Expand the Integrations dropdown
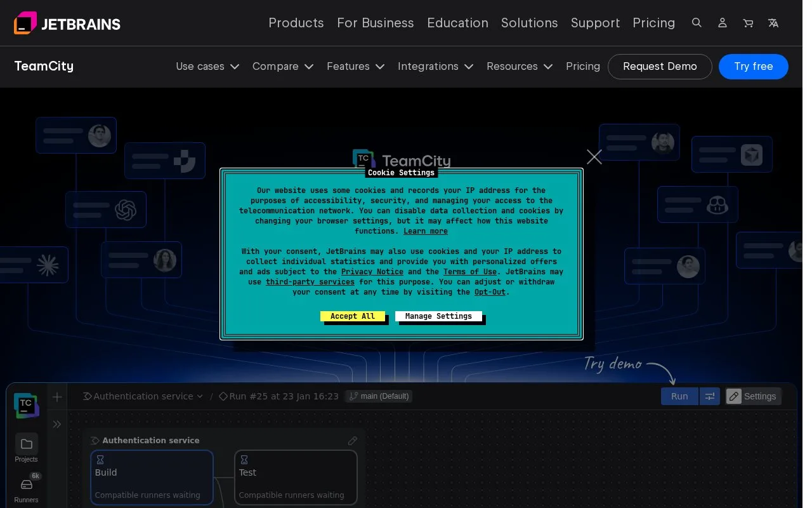The height and width of the screenshot is (508, 812). (436, 66)
